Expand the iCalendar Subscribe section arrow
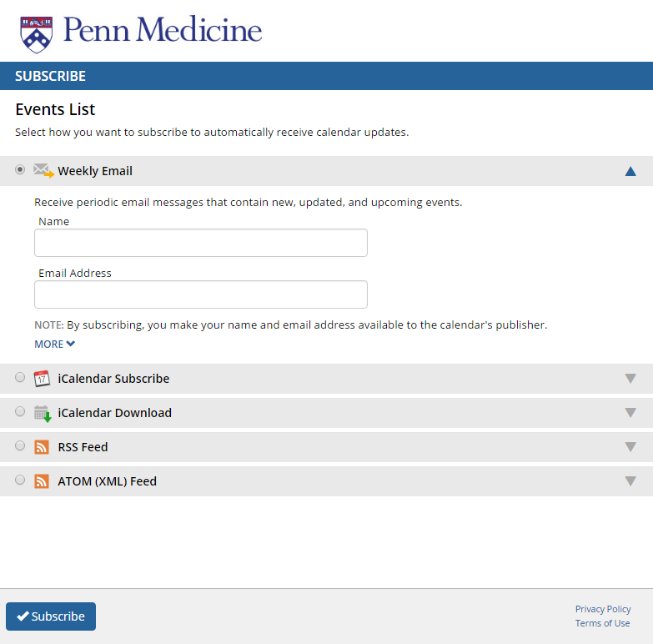The image size is (653, 644). (x=630, y=378)
